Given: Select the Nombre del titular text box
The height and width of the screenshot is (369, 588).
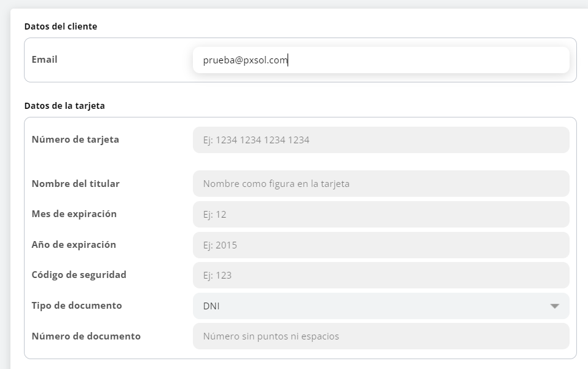Looking at the screenshot, I should point(380,184).
